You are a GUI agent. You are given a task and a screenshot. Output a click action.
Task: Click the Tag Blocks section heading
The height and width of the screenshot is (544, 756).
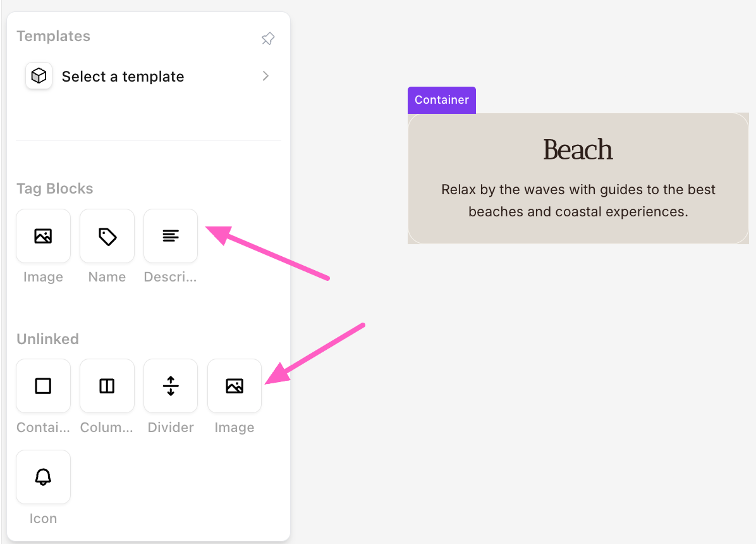click(x=54, y=189)
